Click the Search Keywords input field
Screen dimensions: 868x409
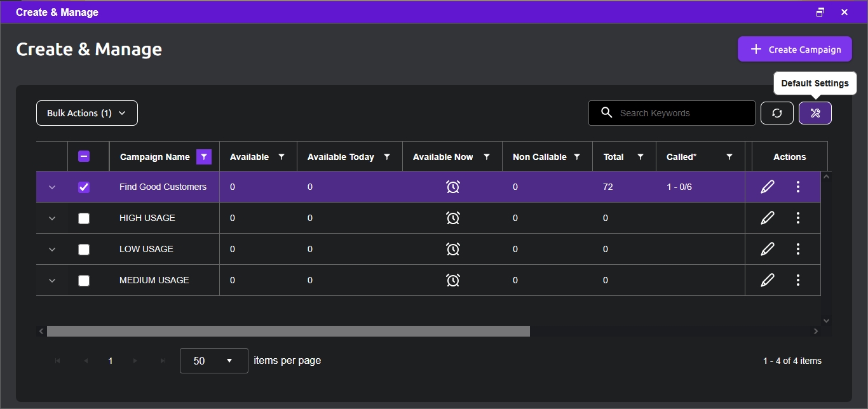pyautogui.click(x=672, y=113)
